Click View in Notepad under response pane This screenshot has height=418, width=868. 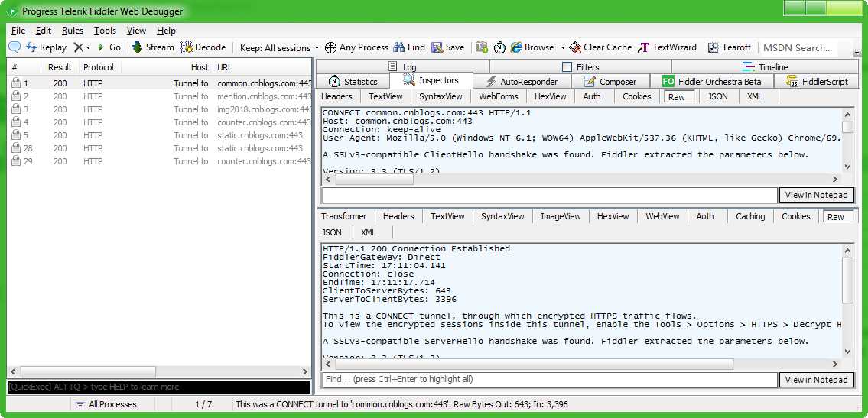(817, 379)
